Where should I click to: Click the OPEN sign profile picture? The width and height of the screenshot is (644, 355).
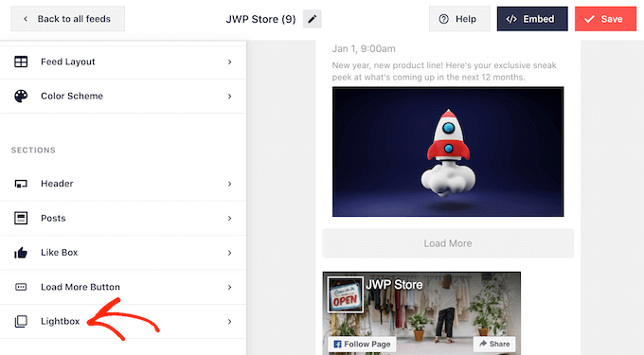tap(345, 294)
